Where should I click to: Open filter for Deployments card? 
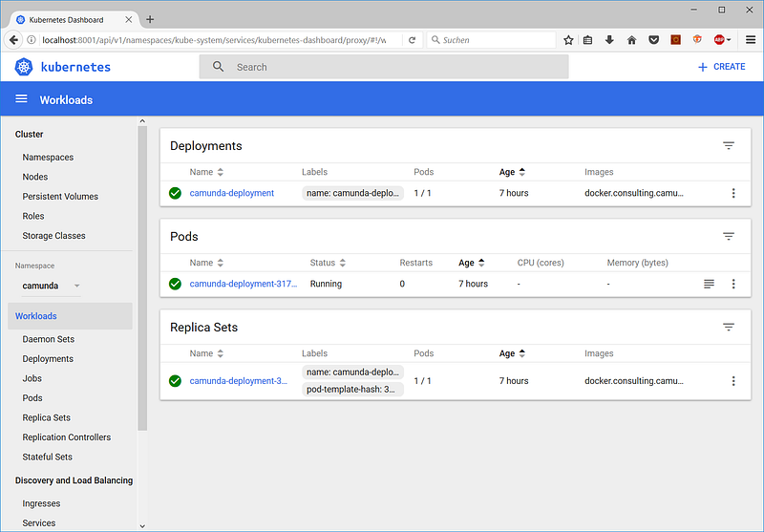(x=729, y=146)
